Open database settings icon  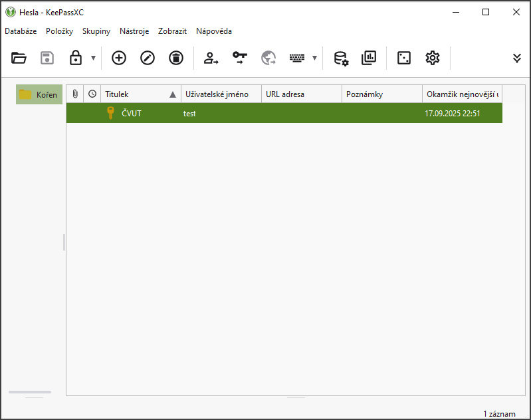340,58
